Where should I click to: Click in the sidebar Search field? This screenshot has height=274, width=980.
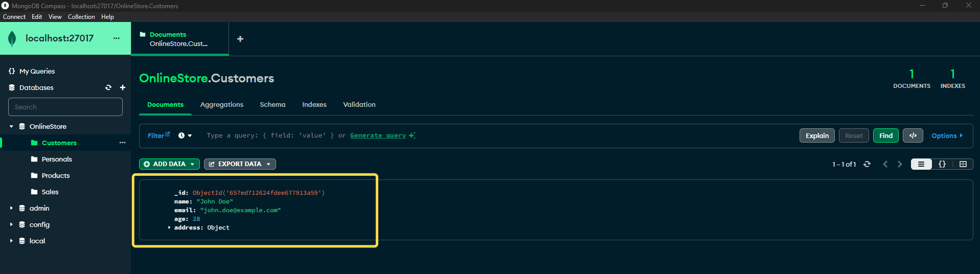click(x=65, y=107)
